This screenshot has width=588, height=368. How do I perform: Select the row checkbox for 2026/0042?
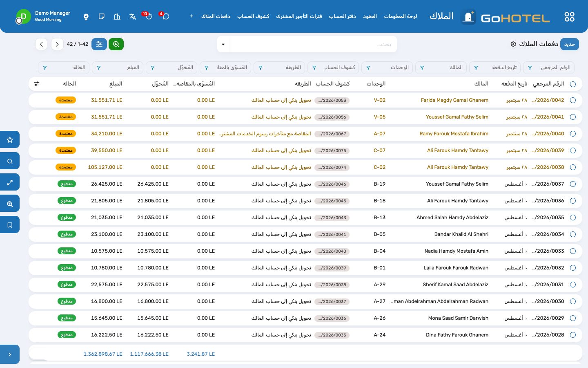pyautogui.click(x=573, y=100)
